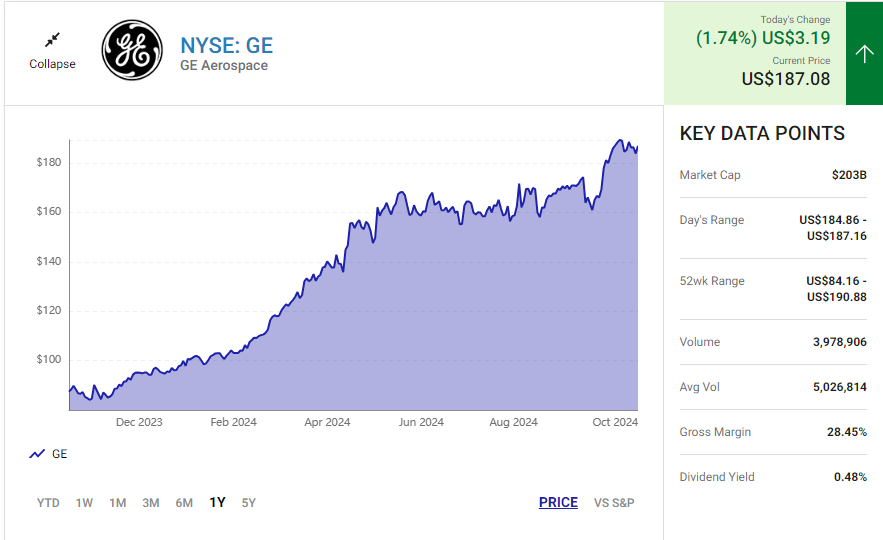883x540 pixels.
Task: Click the US$84.16 - US$190.88 range value
Action: point(836,289)
